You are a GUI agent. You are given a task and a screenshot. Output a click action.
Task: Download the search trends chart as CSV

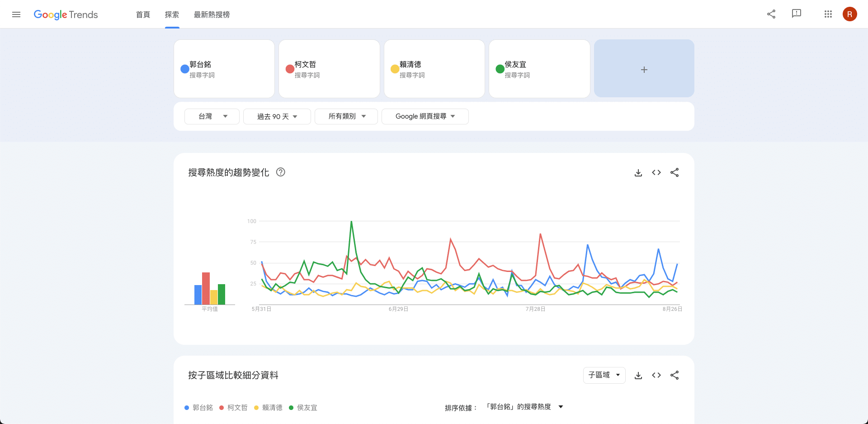(x=638, y=172)
